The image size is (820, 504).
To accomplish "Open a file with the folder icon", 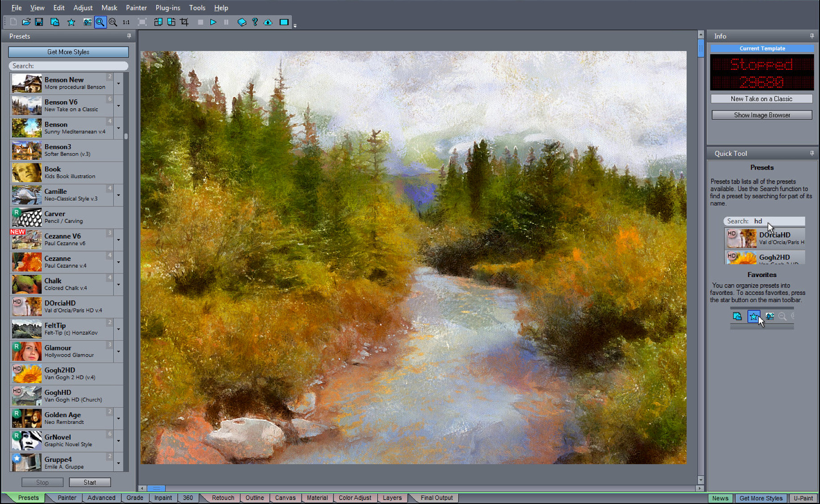I will pos(26,22).
